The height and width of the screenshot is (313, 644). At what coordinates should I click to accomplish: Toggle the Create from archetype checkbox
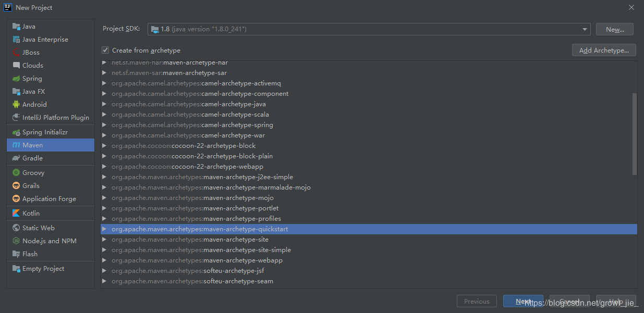point(105,51)
